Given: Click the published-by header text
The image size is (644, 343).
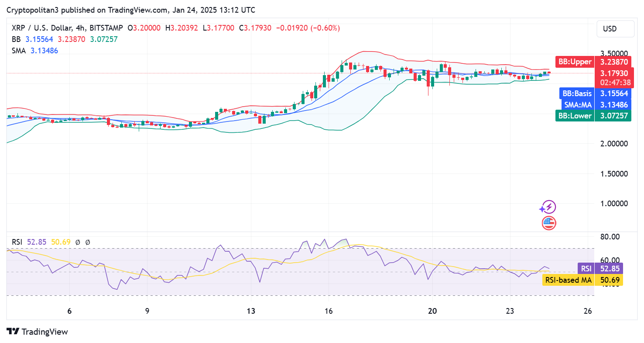Looking at the screenshot, I should click(x=131, y=10).
